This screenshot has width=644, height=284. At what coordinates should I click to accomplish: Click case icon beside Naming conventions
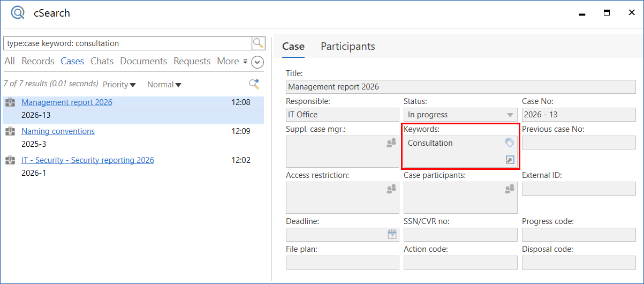10,131
